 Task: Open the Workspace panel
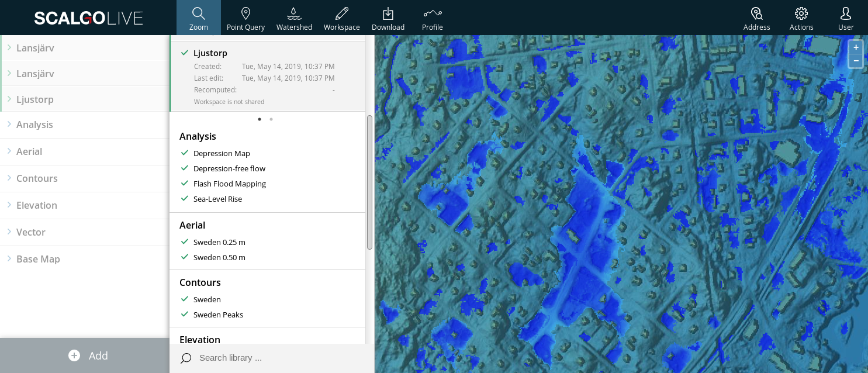pos(342,18)
